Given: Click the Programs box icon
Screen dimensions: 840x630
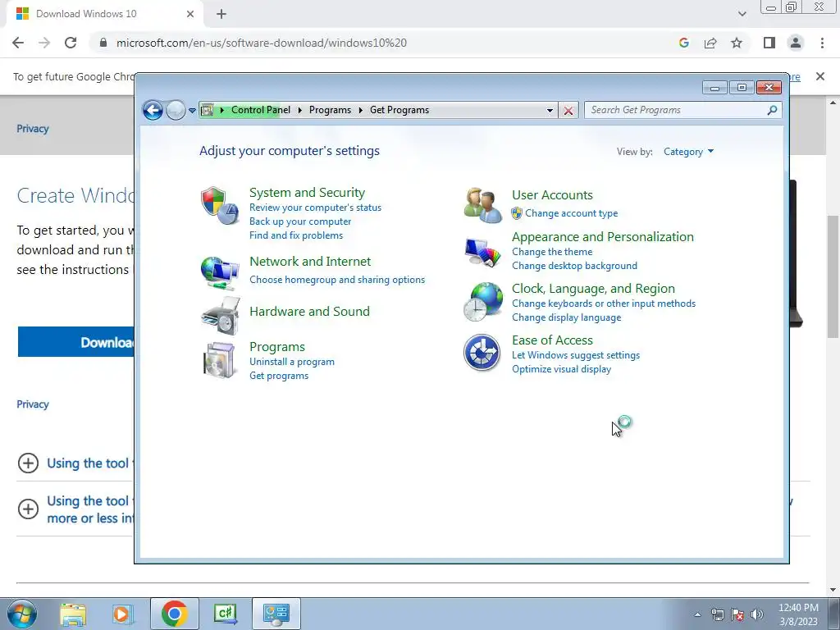Looking at the screenshot, I should click(220, 360).
